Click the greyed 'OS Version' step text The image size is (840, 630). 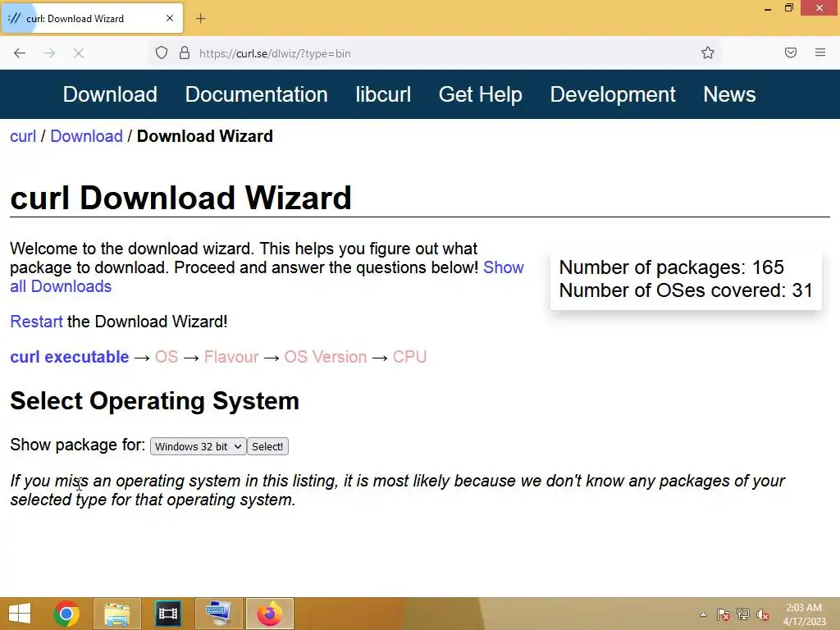pyautogui.click(x=325, y=357)
